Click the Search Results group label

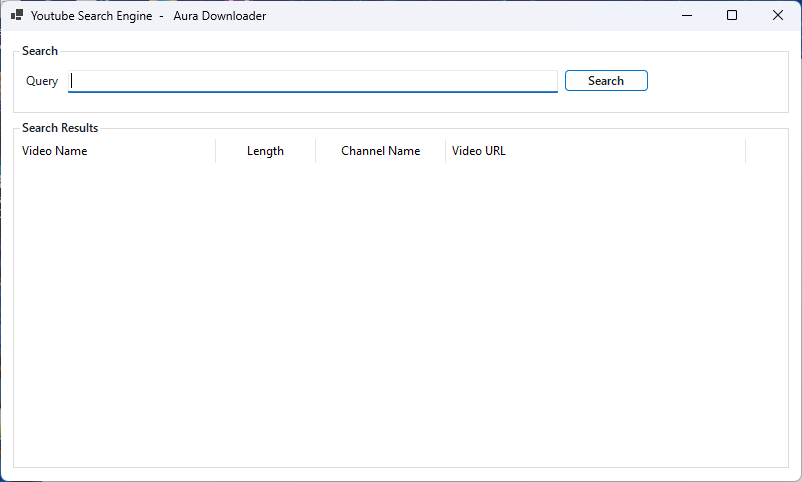(60, 128)
